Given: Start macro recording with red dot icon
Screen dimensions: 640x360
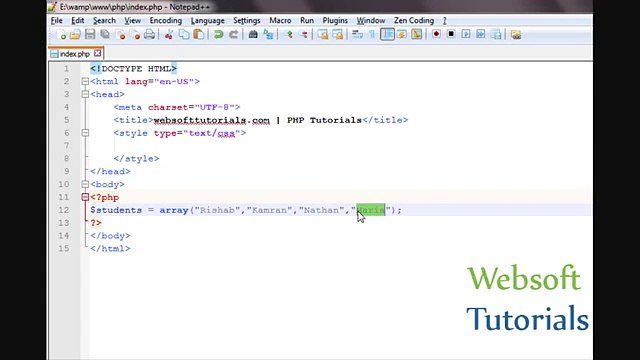Looking at the screenshot, I should point(436,34).
